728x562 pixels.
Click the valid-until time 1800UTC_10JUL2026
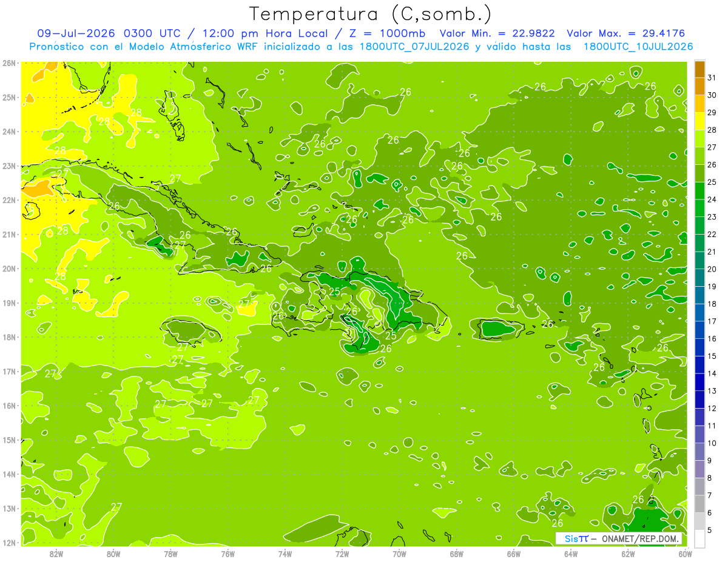click(x=638, y=46)
